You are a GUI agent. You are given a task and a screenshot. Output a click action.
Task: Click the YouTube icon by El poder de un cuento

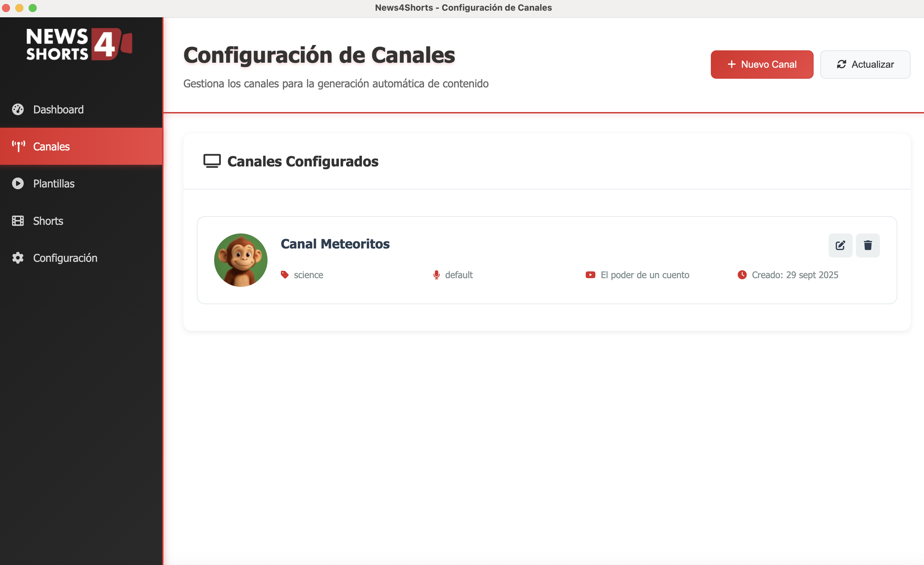click(x=590, y=275)
